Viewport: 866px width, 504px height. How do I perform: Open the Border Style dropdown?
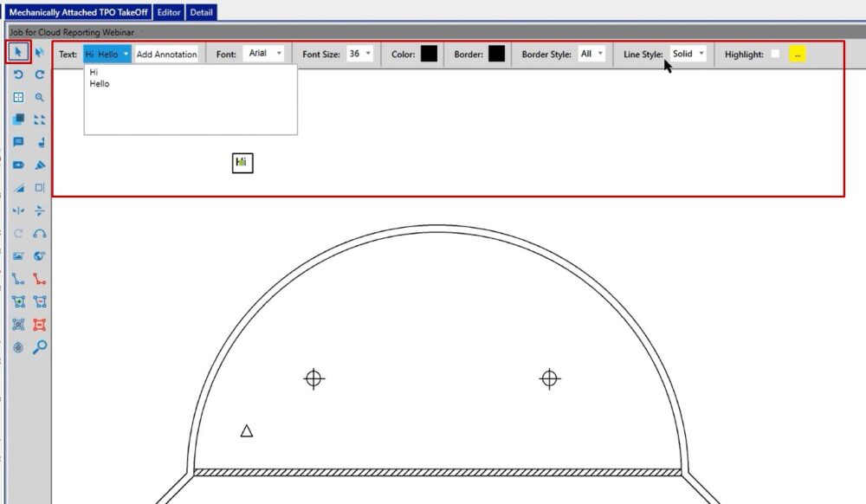[x=592, y=54]
